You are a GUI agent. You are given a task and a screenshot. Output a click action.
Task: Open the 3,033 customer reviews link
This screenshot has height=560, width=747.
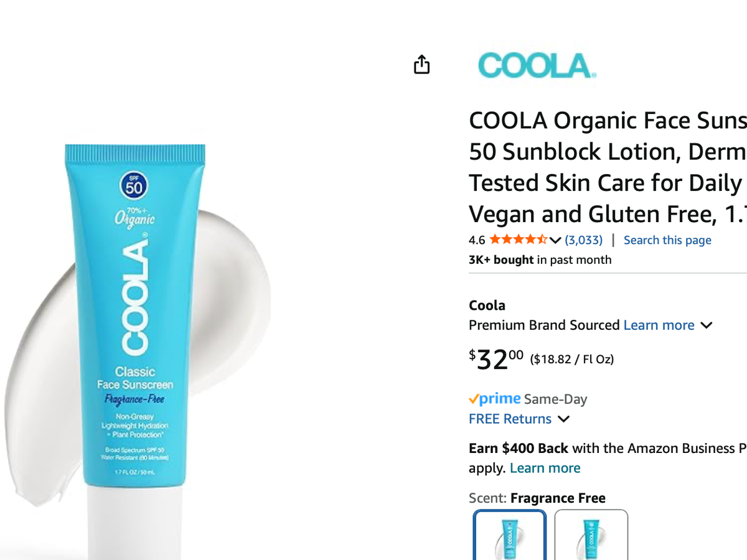(x=583, y=240)
